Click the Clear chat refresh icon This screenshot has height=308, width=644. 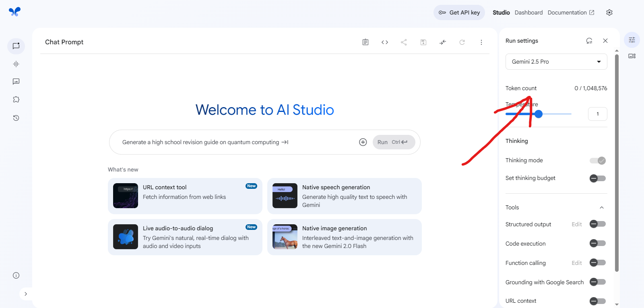tap(462, 42)
